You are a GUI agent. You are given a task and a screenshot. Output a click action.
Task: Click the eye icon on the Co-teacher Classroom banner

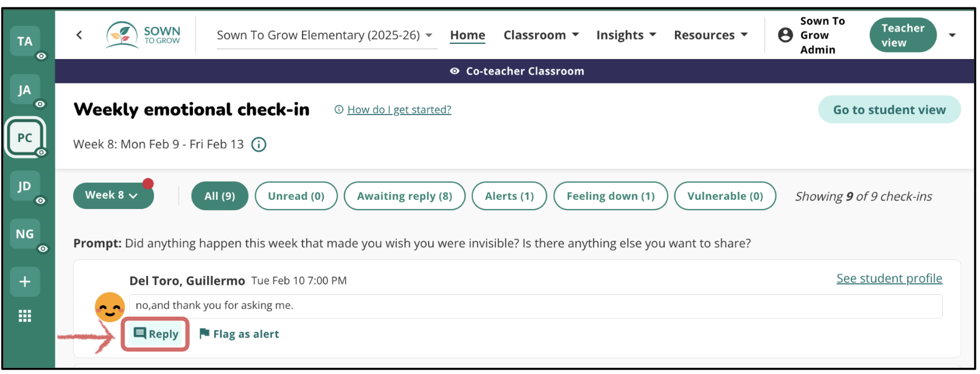[454, 71]
